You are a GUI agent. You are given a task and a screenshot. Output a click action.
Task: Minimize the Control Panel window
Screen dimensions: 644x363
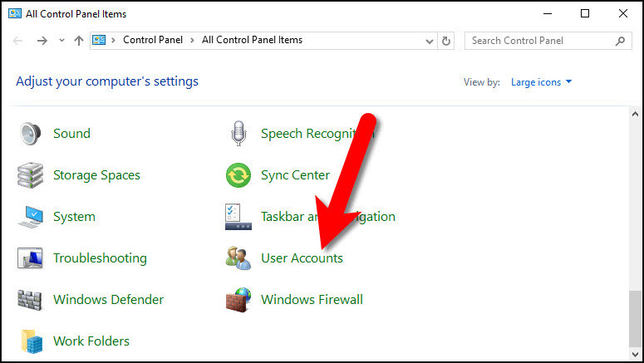point(548,13)
